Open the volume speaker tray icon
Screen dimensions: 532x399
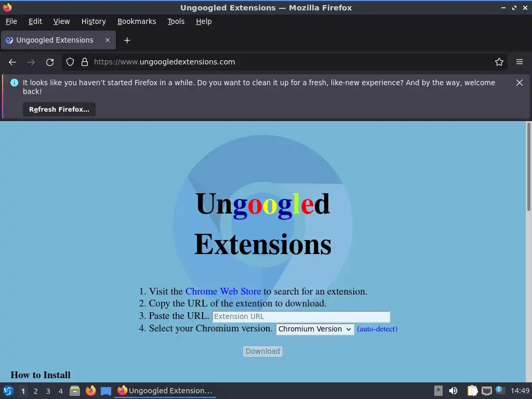[453, 391]
